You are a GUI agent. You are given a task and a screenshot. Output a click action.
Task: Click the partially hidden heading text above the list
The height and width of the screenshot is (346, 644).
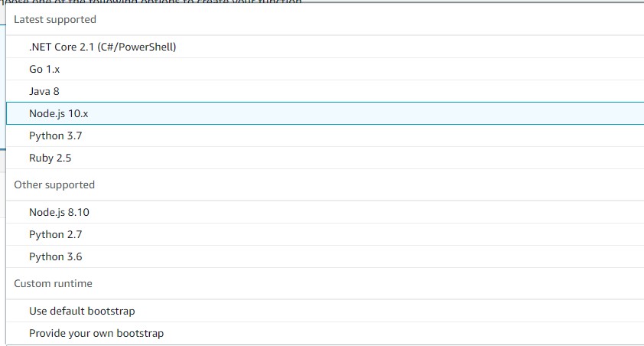coord(153,2)
